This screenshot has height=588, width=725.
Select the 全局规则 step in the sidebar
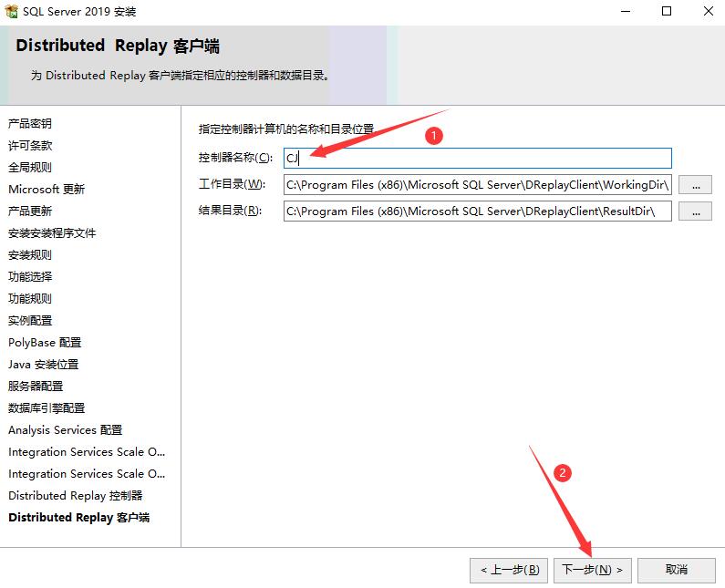30,168
